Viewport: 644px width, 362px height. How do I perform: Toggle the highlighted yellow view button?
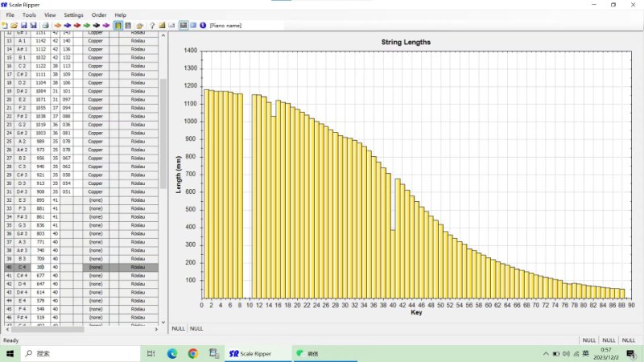(x=118, y=25)
